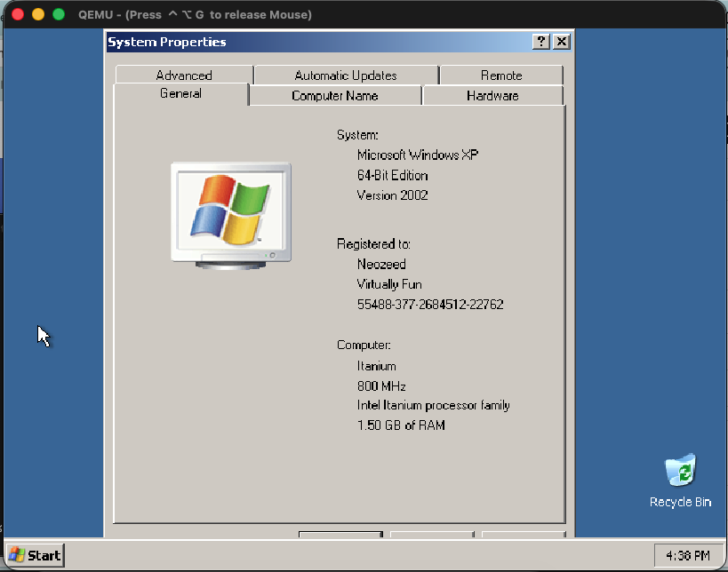Click the Windows XP monitor logo

231,216
